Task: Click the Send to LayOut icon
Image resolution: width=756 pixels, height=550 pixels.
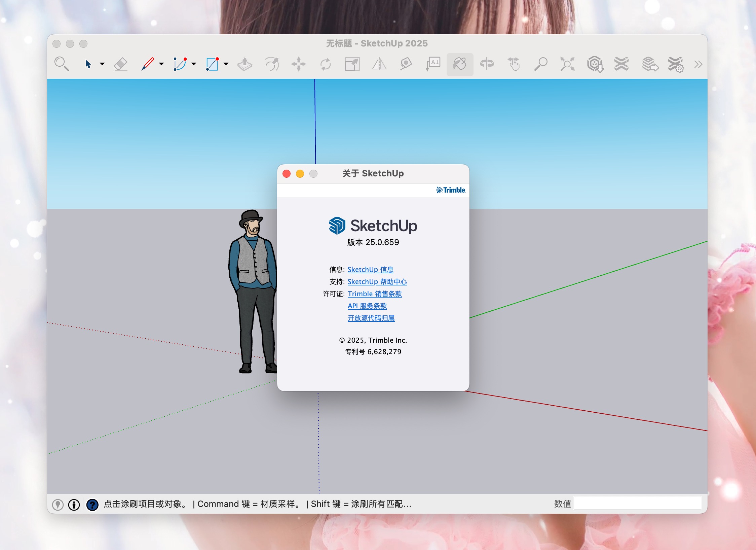Action: coord(650,64)
